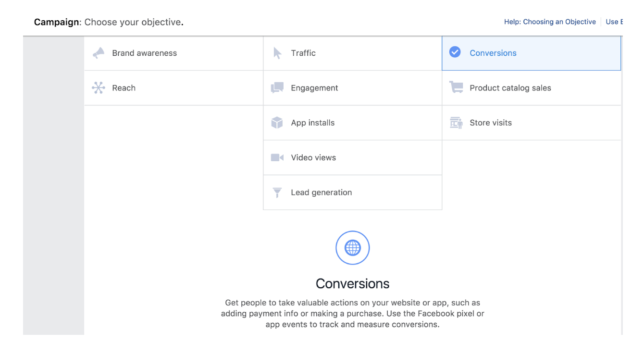
Task: Select the Store visits objective
Action: 491,123
